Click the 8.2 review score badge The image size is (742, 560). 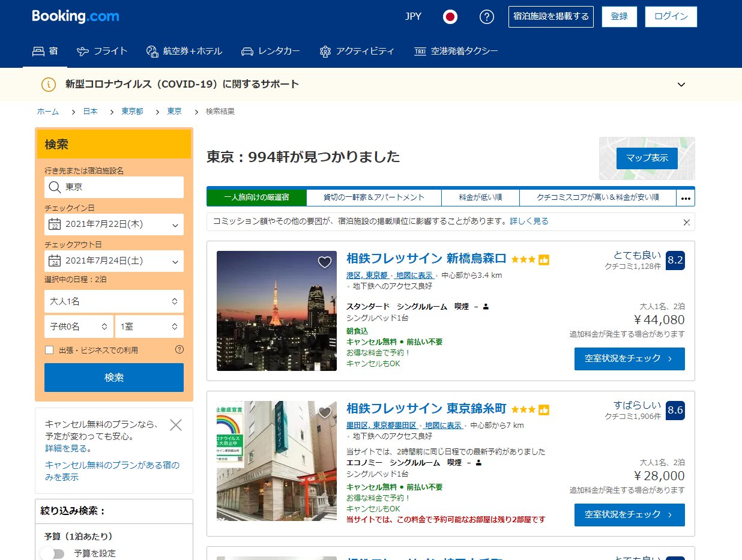click(x=675, y=260)
